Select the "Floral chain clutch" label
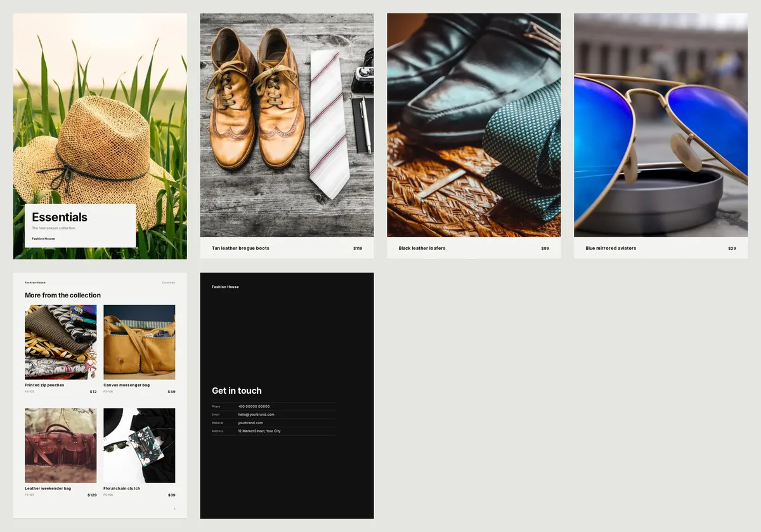 point(122,488)
